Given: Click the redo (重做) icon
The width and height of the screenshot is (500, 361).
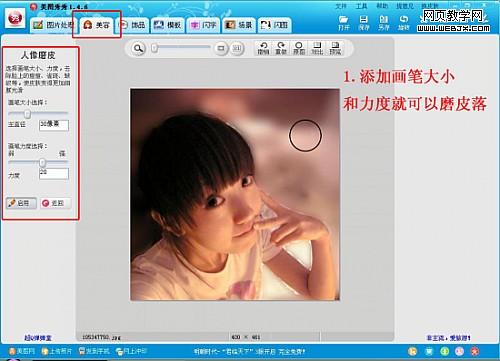Looking at the screenshot, I should (x=281, y=48).
